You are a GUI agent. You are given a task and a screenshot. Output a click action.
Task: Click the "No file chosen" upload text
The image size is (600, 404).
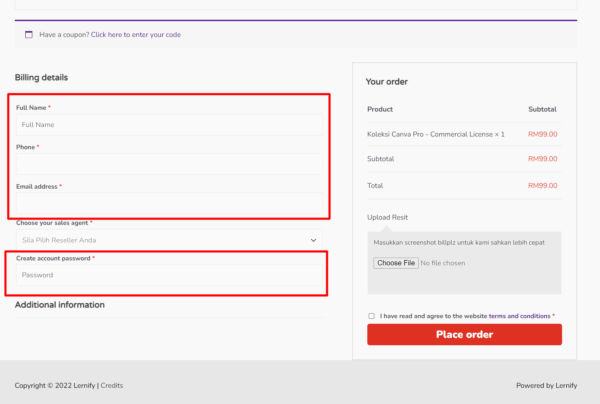444,263
